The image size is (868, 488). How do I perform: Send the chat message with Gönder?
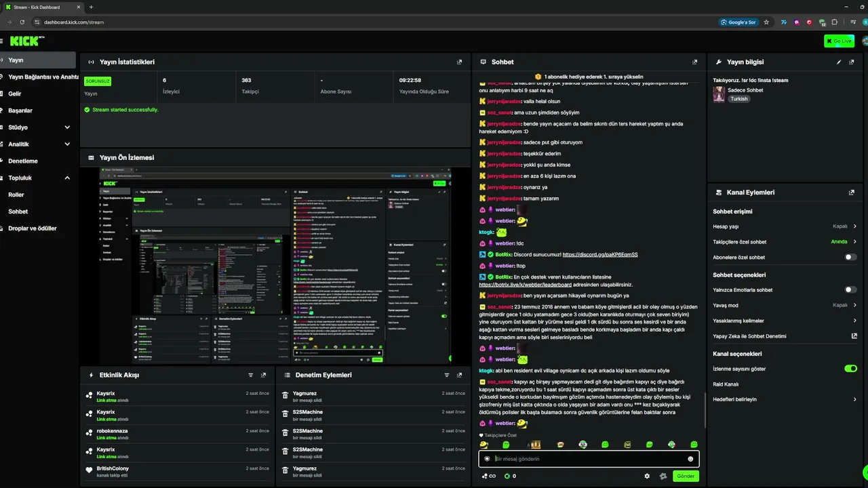686,476
